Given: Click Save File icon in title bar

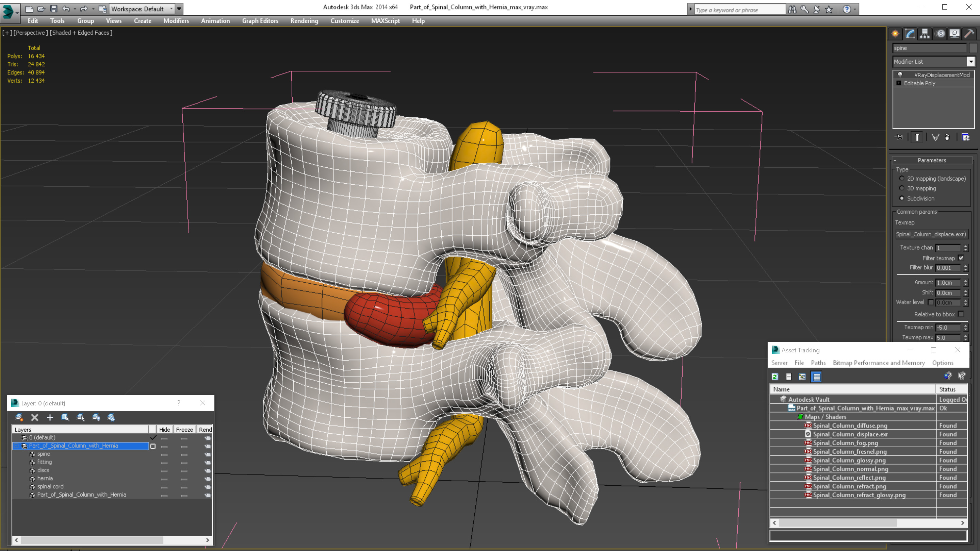Looking at the screenshot, I should 54,9.
